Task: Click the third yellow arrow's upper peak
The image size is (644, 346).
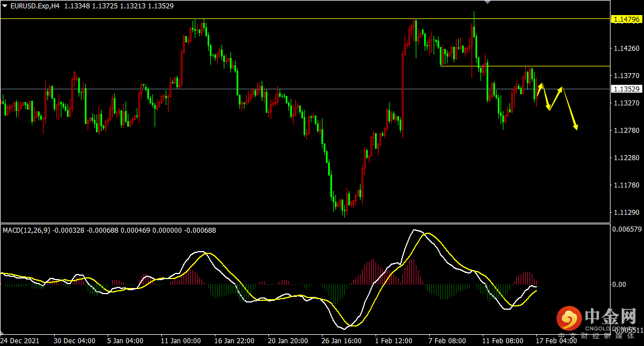Action: [563, 87]
